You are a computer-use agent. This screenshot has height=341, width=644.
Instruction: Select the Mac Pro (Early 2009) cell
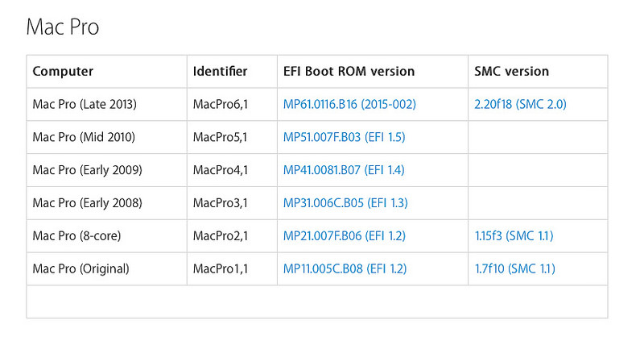tap(87, 170)
